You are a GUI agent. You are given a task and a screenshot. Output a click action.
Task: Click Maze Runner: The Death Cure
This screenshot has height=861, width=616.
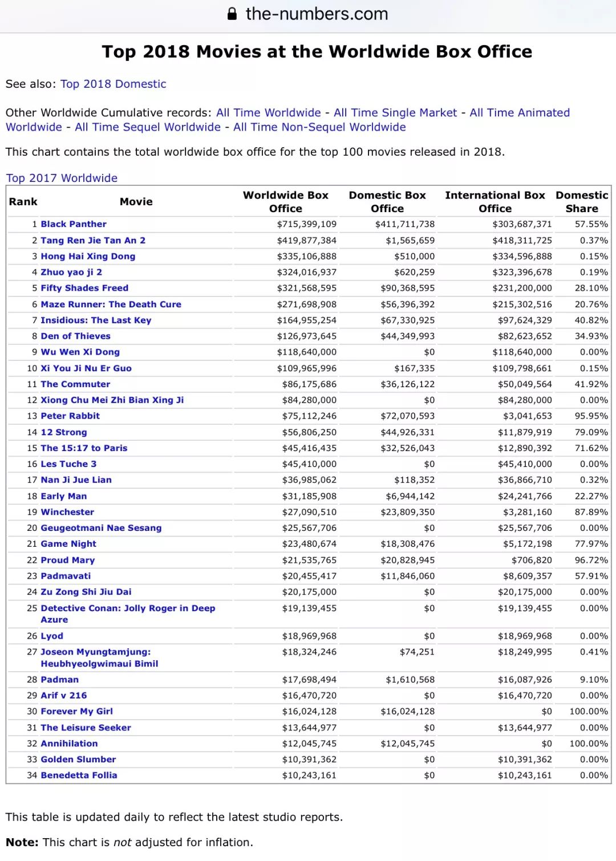111,304
